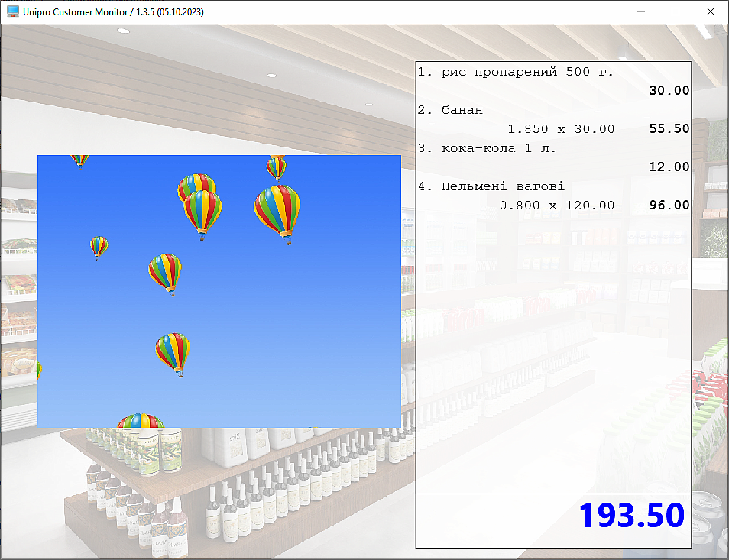
Task: Click quantity text '0.800 x 120.00'
Action: tap(556, 205)
